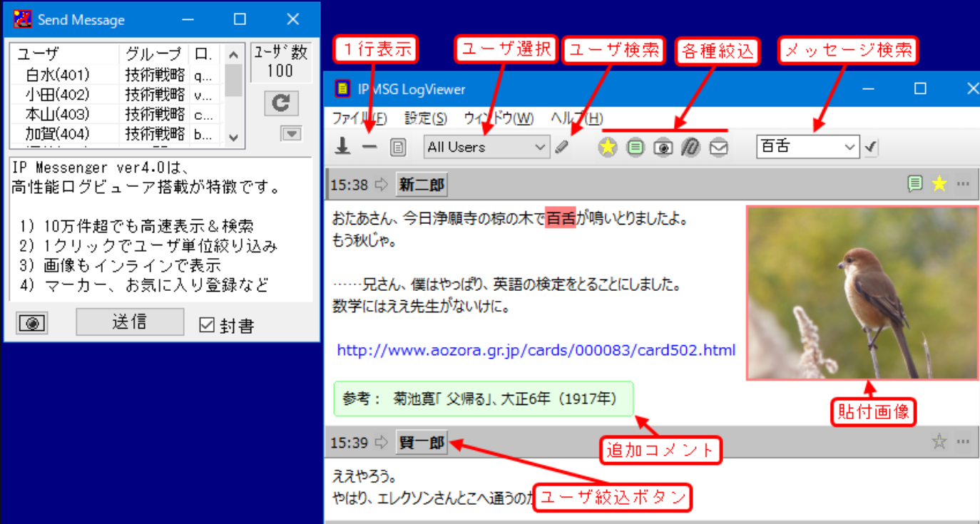Select the pencil icon for user search

(561, 147)
